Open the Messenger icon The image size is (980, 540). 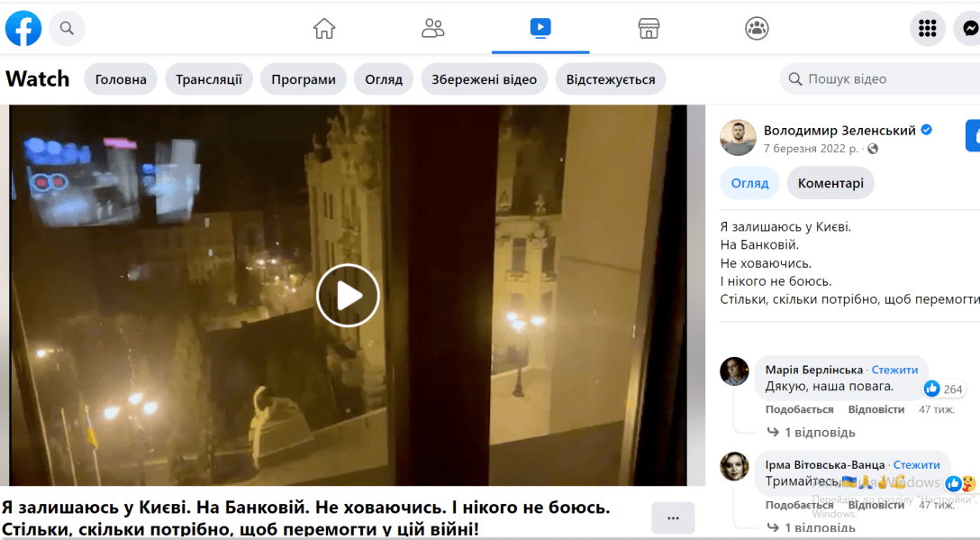pos(969,29)
